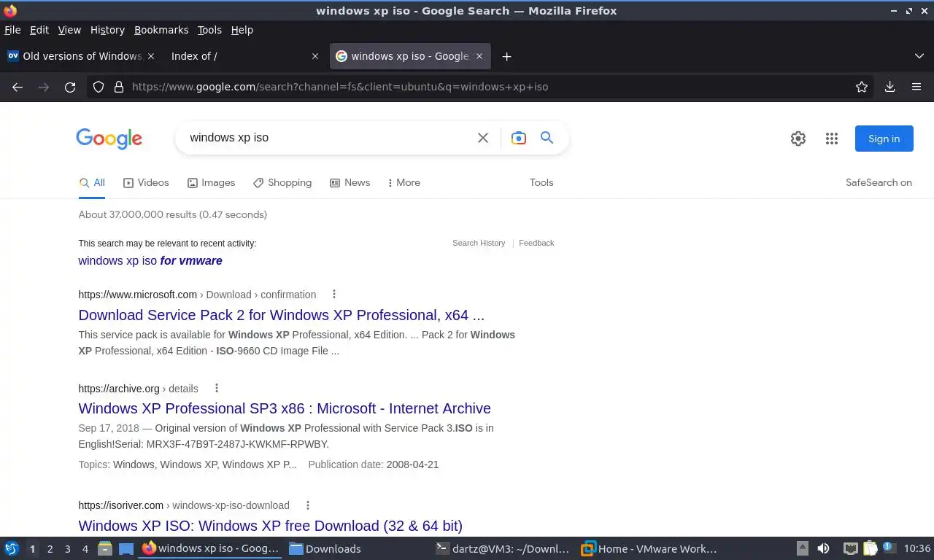Open the File menu
Screen dimensions: 934x560
click(12, 30)
